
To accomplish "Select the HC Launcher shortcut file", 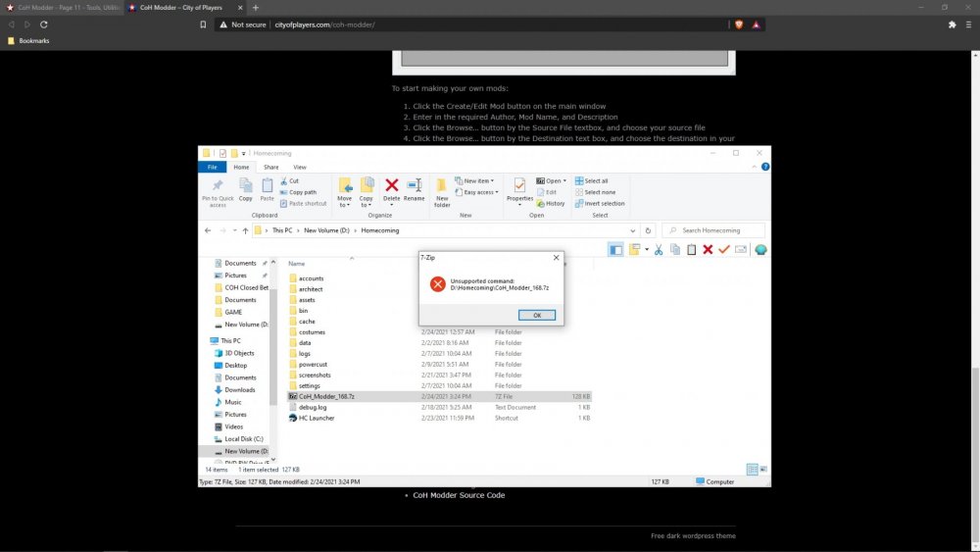I will point(317,418).
